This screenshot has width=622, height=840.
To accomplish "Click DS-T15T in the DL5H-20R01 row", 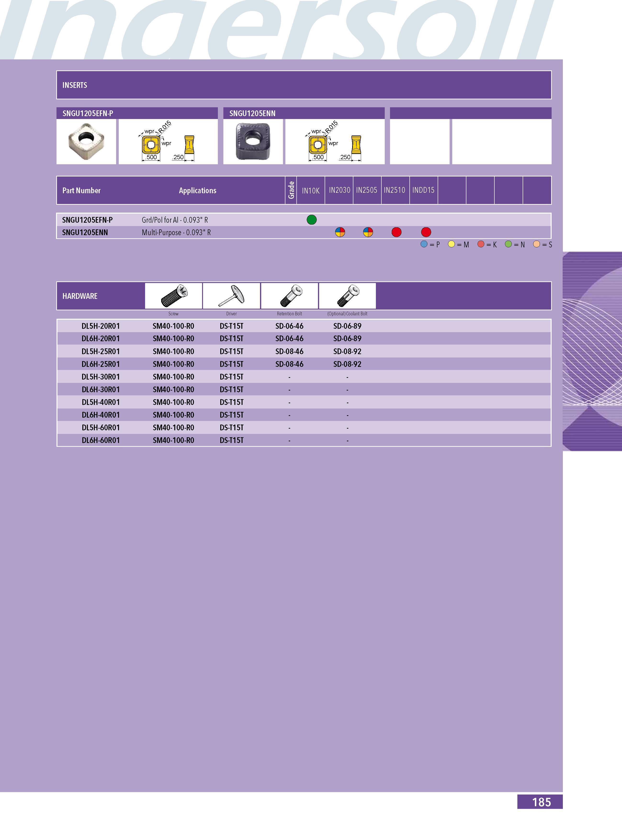I will coord(232,326).
